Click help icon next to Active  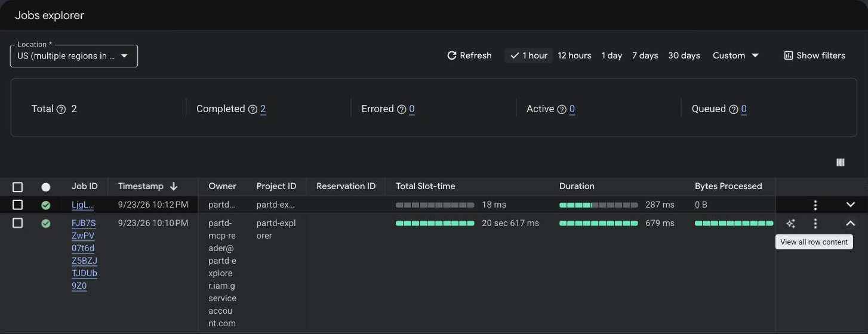[562, 109]
